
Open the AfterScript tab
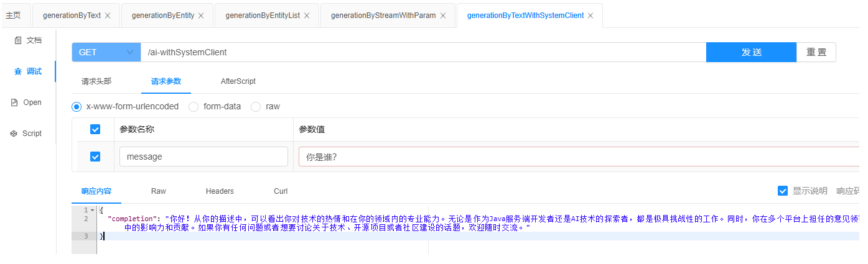coord(238,81)
